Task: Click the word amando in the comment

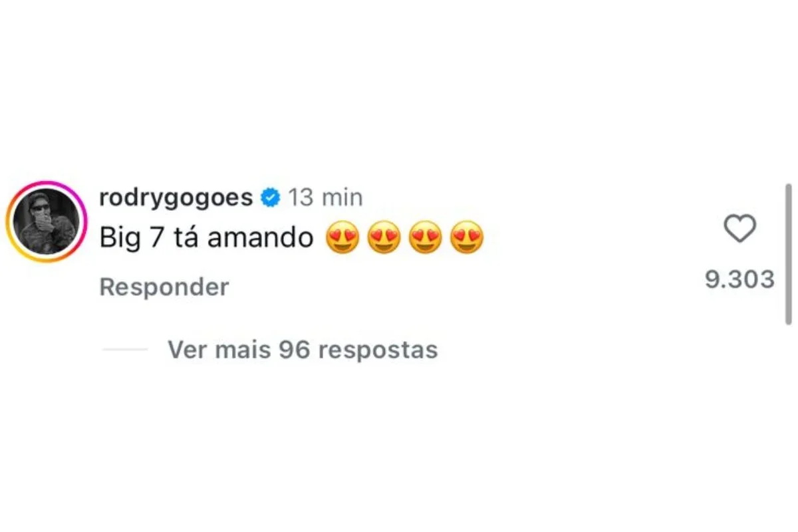Action: [x=260, y=238]
